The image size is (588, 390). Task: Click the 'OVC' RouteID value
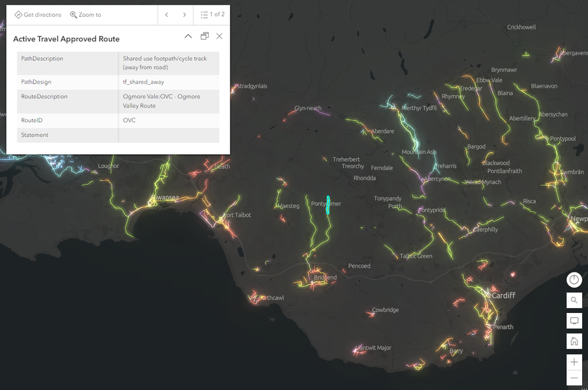(x=129, y=121)
